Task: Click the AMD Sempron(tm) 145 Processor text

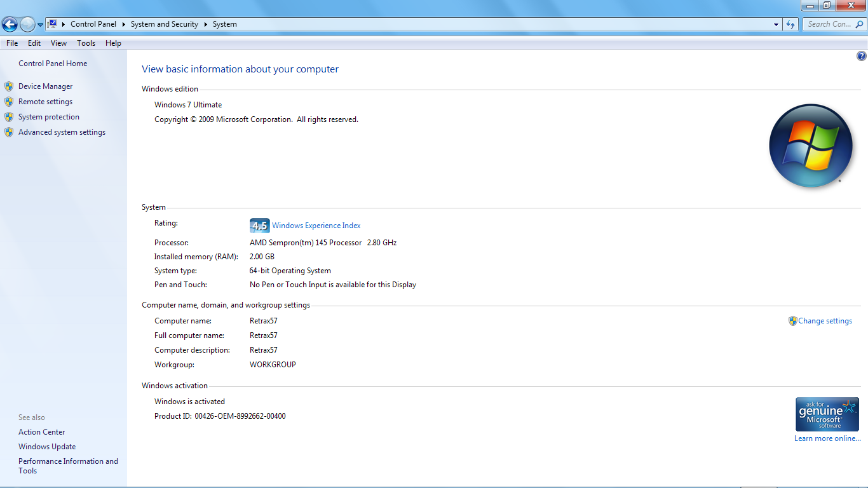Action: point(306,243)
